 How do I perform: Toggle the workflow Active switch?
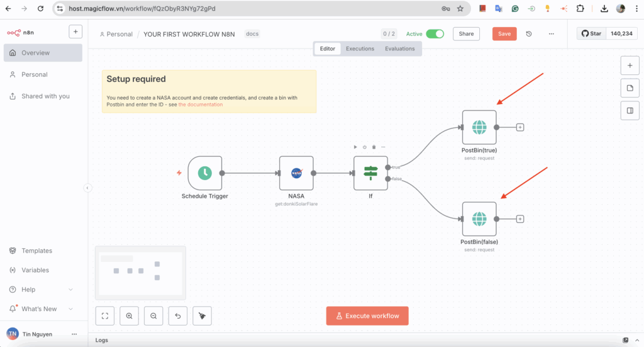coord(435,34)
